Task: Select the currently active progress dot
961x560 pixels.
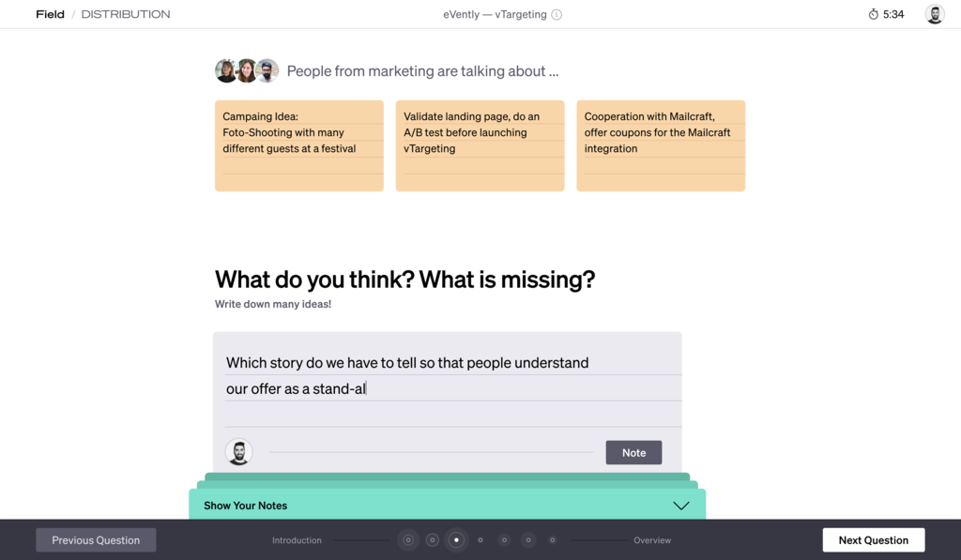Action: [457, 539]
